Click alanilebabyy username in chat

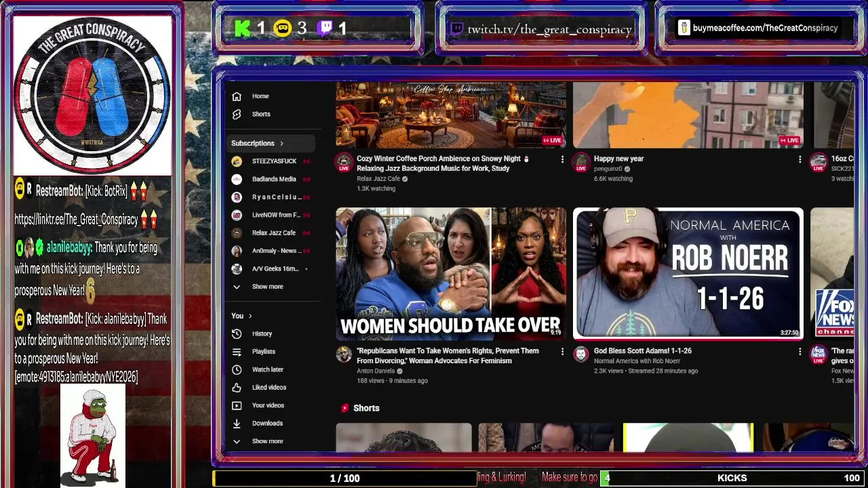click(68, 248)
